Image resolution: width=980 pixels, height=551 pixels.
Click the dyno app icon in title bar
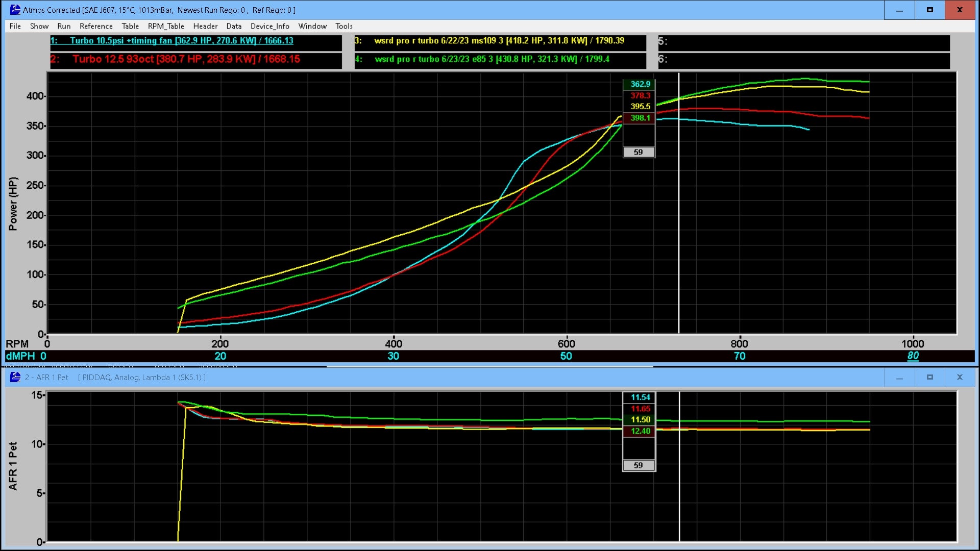coord(15,10)
